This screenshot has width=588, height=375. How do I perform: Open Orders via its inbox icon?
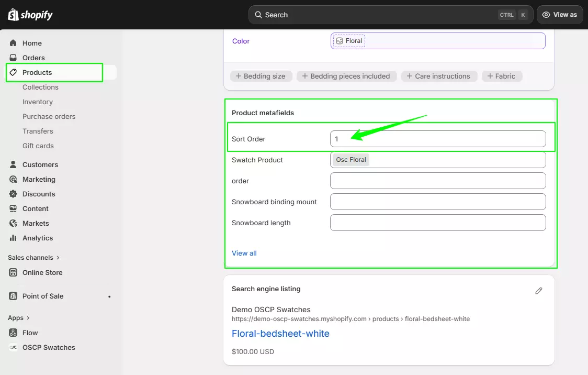[x=13, y=58]
